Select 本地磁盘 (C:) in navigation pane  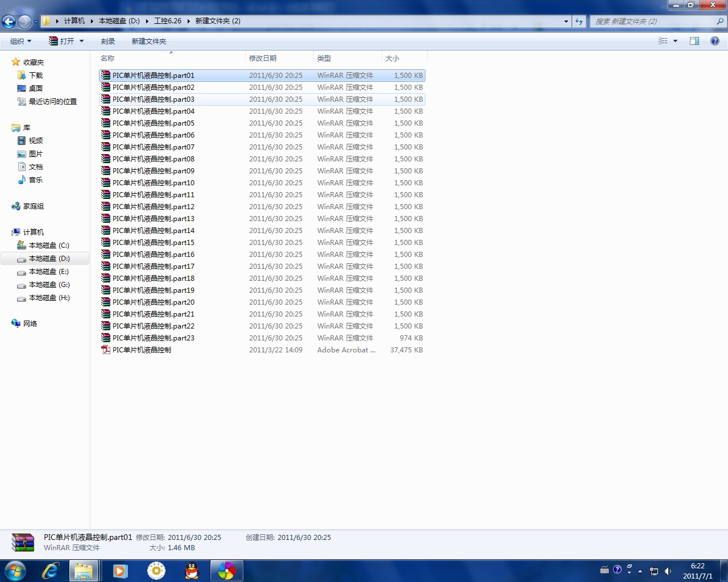click(x=49, y=246)
